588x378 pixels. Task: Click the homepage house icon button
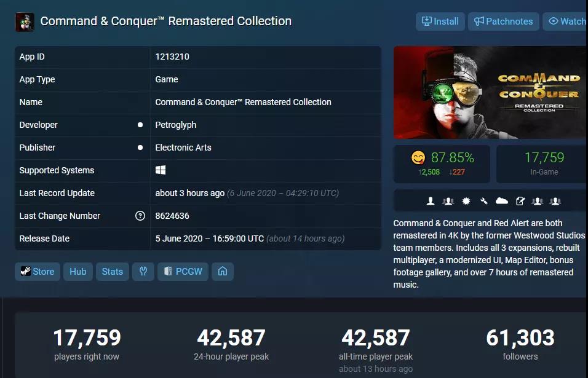pos(223,272)
